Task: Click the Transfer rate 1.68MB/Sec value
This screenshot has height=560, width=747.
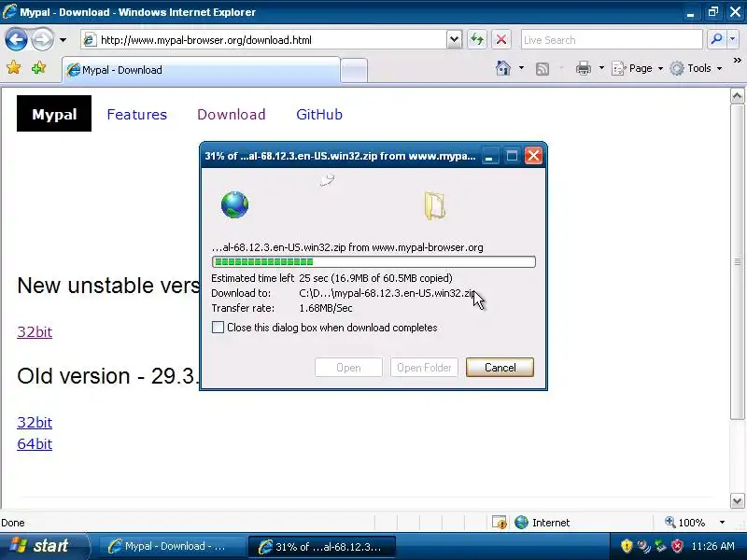Action: 326,308
